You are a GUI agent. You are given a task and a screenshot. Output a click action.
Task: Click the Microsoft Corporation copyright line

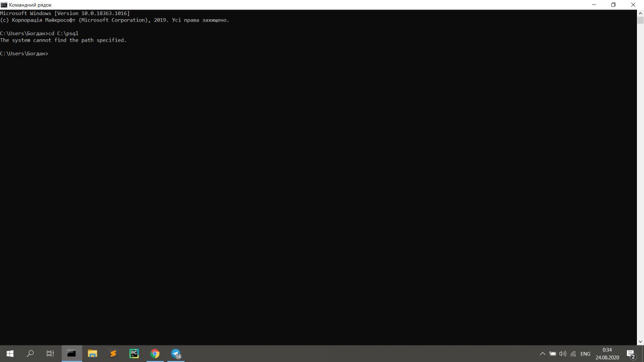point(115,20)
